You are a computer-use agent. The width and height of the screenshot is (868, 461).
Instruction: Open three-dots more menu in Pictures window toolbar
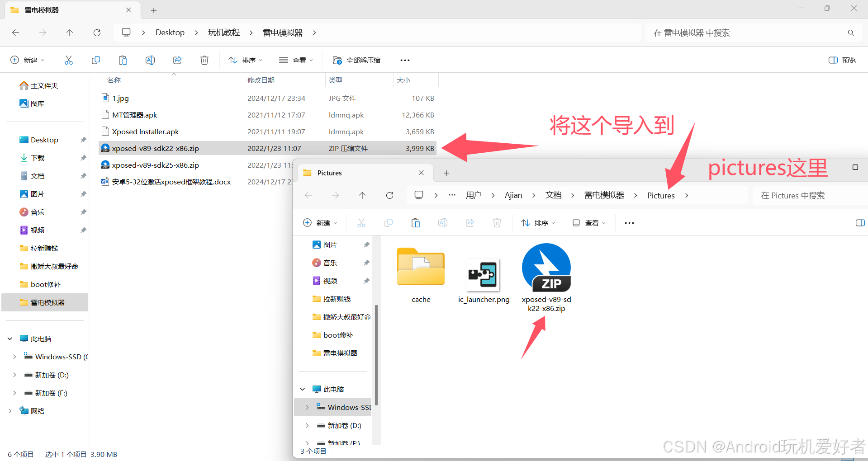point(629,223)
